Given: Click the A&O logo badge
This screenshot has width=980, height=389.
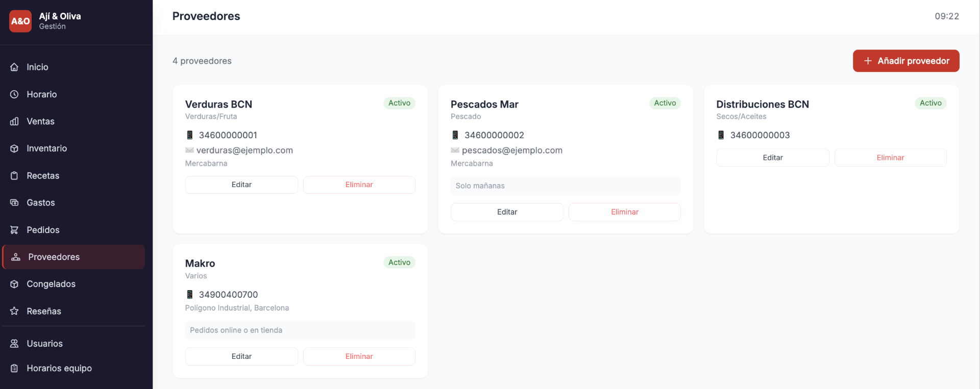Looking at the screenshot, I should point(20,21).
